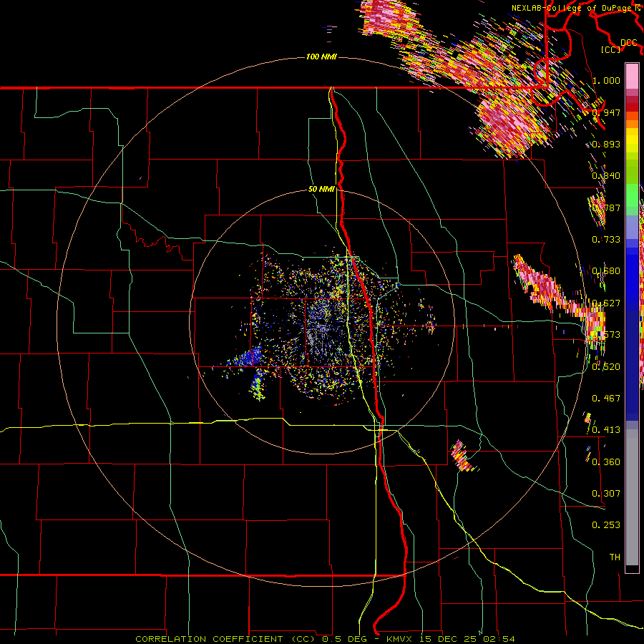The width and height of the screenshot is (644, 644).
Task: Select the 0.733 scale value
Action: point(606,240)
